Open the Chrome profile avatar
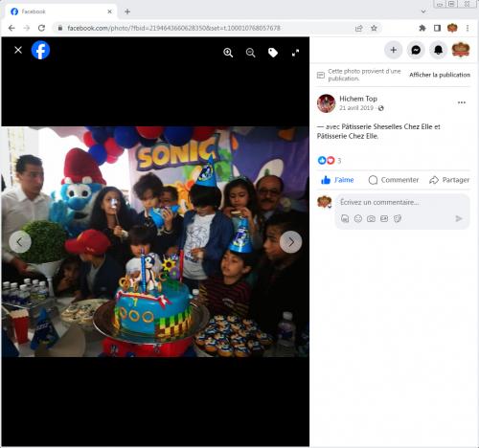This screenshot has width=479, height=448. click(452, 28)
